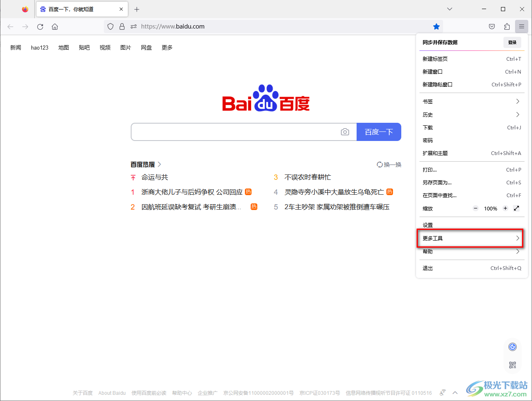
Task: Go forward with the forward arrow
Action: point(25,26)
